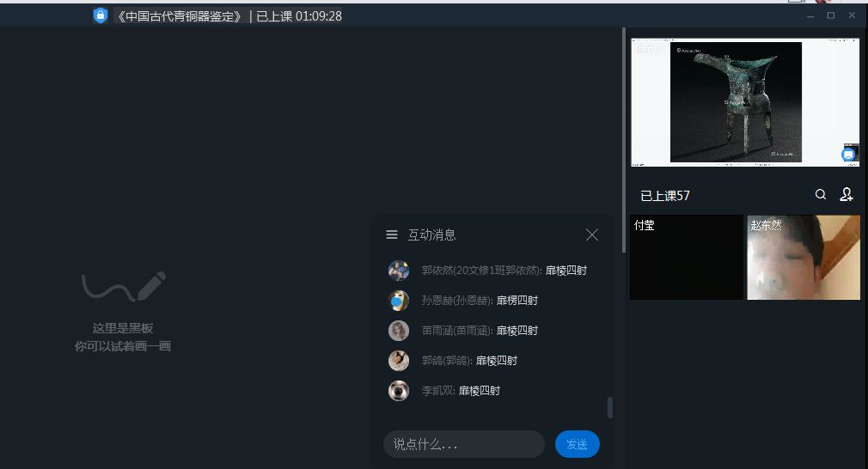Click the 互动消息 panel title
The width and height of the screenshot is (868, 469).
[431, 235]
